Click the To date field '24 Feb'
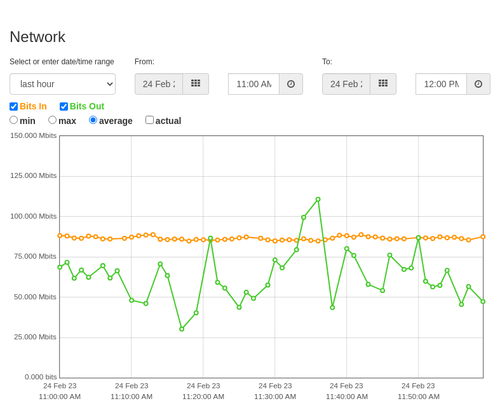This screenshot has width=500, height=403. coord(346,84)
